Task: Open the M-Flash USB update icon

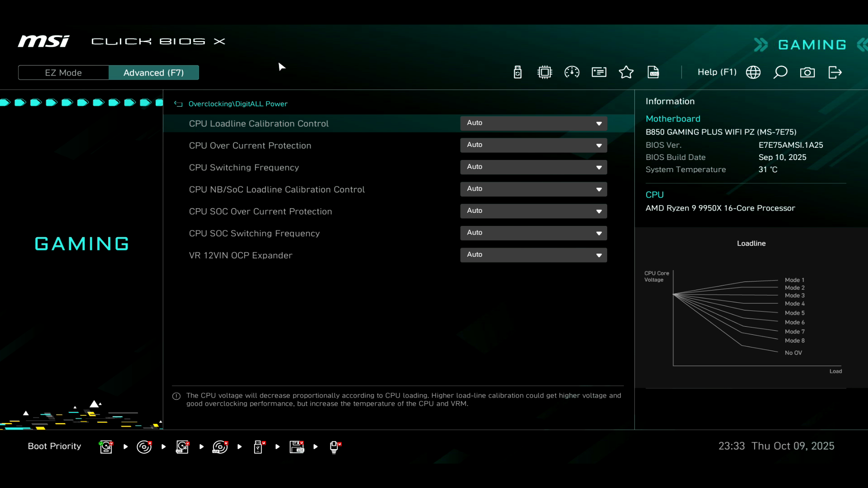Action: pyautogui.click(x=518, y=72)
